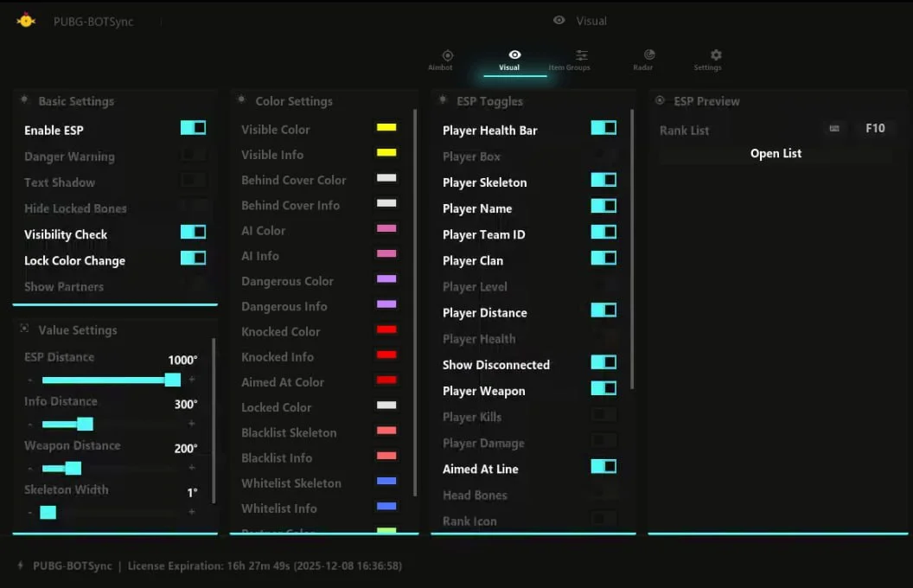This screenshot has height=588, width=913.
Task: Disable the Aimed At Line toggle
Action: [603, 467]
